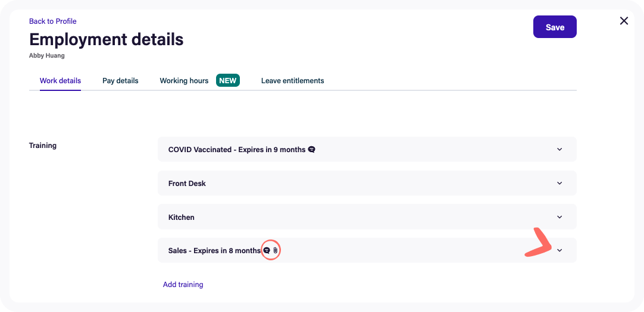Viewport: 644px width, 312px height.
Task: Expand the Sales training chevron
Action: [x=559, y=250]
